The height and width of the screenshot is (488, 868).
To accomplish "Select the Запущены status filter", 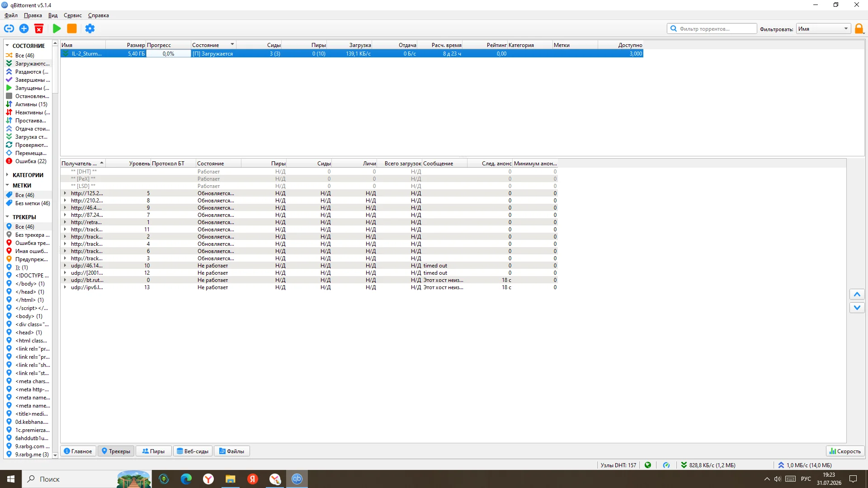I will pyautogui.click(x=28, y=88).
